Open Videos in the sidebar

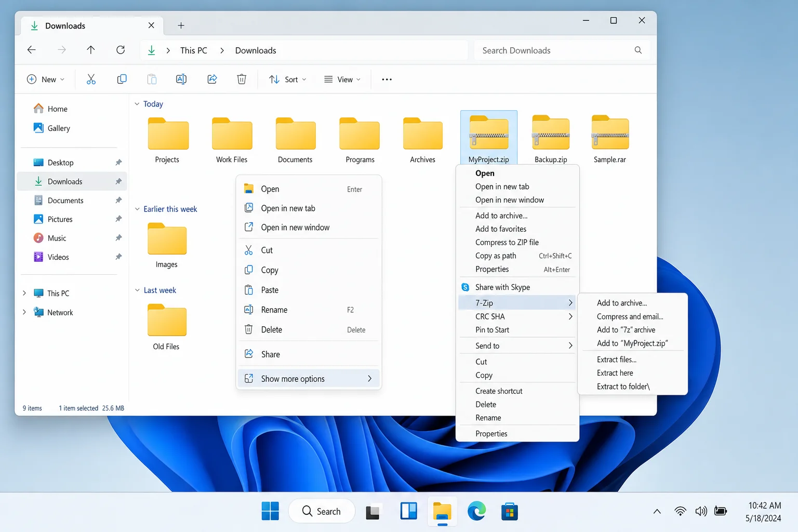(x=72, y=257)
